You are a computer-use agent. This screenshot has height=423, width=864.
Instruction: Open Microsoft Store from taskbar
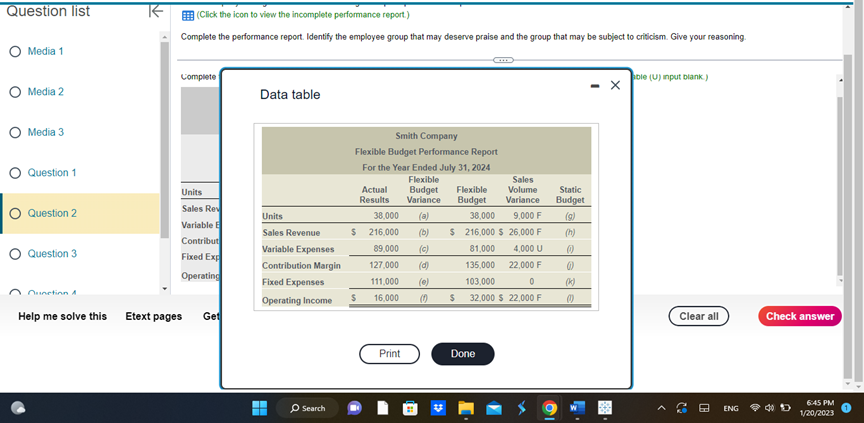(x=410, y=408)
